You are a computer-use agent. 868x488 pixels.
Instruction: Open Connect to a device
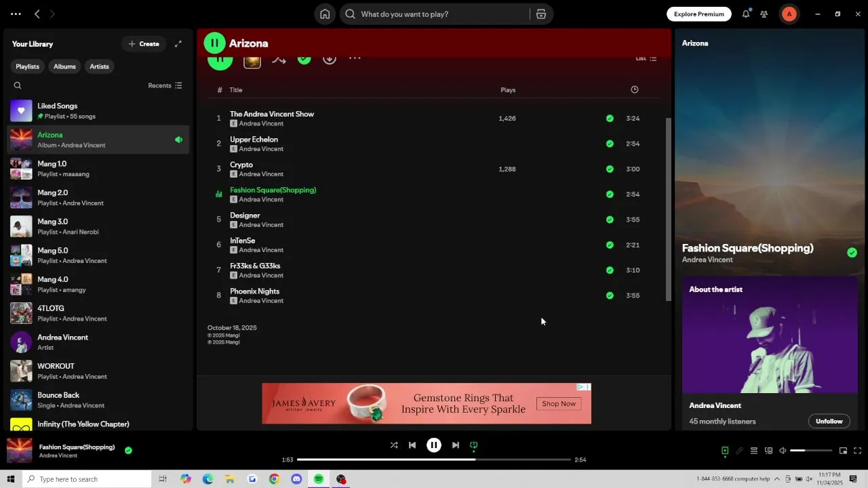pos(768,451)
